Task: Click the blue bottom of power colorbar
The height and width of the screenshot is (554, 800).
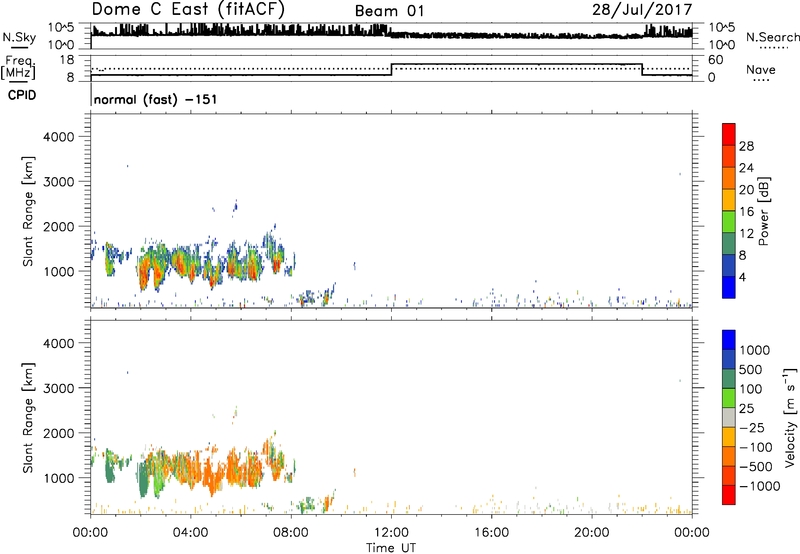Action: click(729, 287)
